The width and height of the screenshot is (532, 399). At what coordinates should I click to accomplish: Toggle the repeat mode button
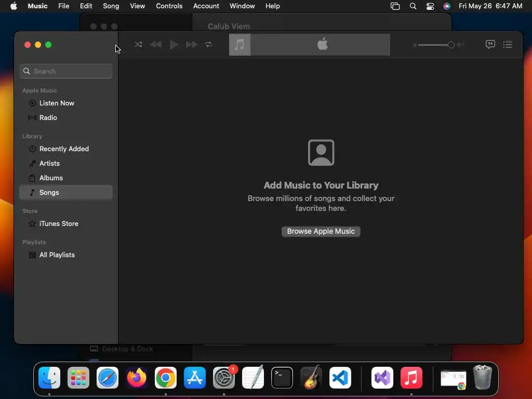click(209, 45)
